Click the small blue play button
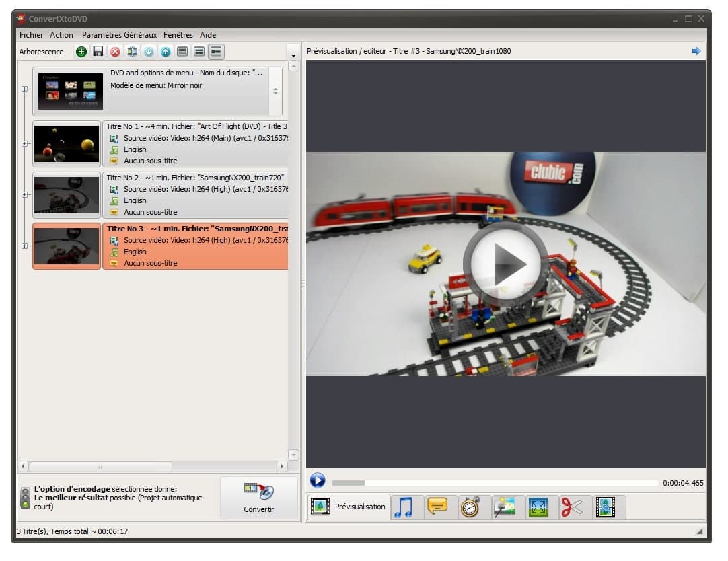 (318, 480)
